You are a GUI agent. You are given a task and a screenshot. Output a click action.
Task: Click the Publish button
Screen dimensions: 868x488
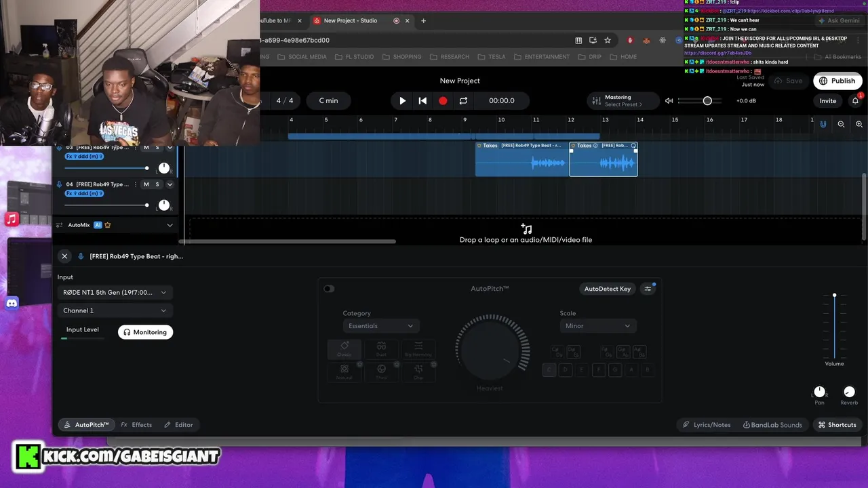pyautogui.click(x=837, y=81)
